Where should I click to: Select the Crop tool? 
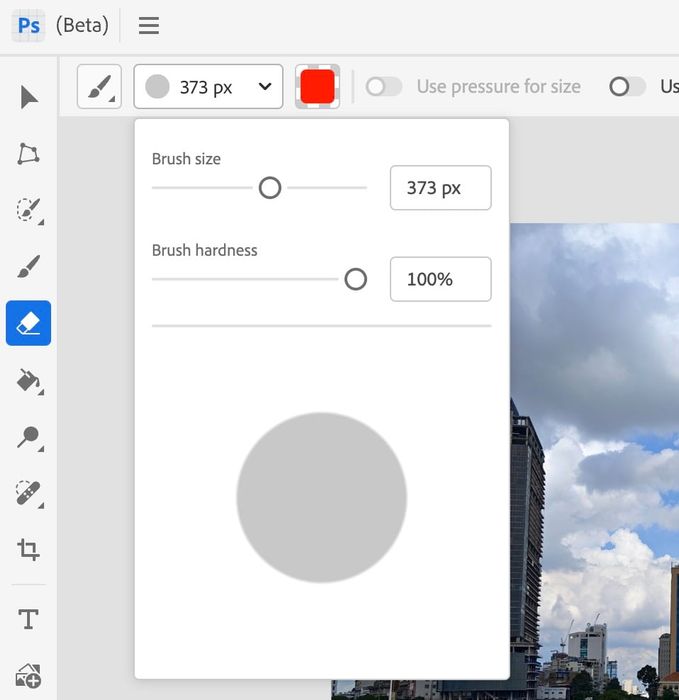pyautogui.click(x=29, y=549)
